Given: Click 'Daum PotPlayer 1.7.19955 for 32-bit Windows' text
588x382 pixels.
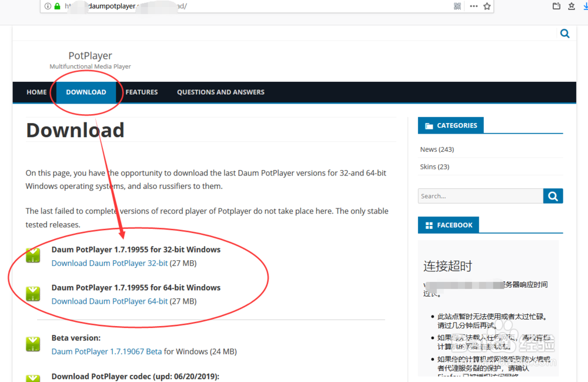Looking at the screenshot, I should click(x=136, y=250).
